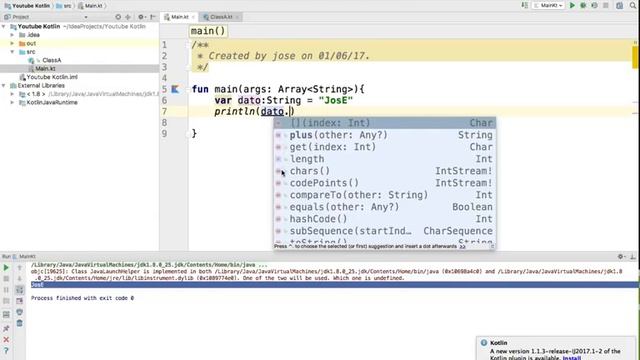Hide the Project panel with its hide icon
The width and height of the screenshot is (640, 360).
point(153,17)
